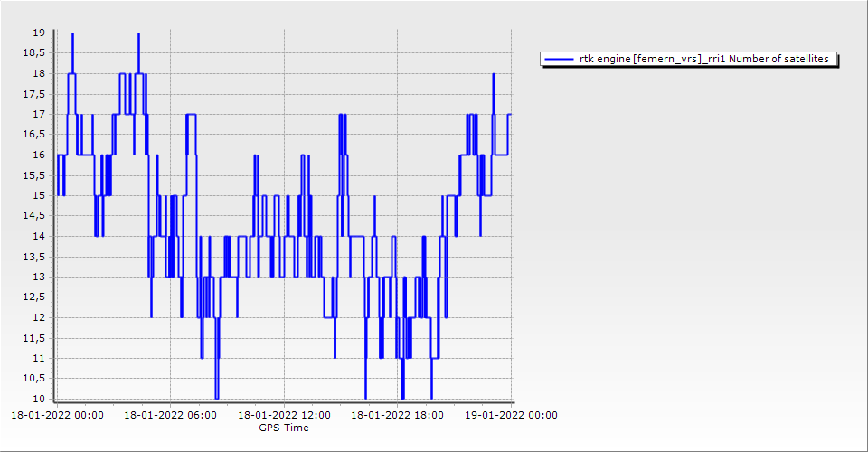Click the late peak reaching 18 near chart end
This screenshot has height=452, width=868.
click(x=494, y=75)
